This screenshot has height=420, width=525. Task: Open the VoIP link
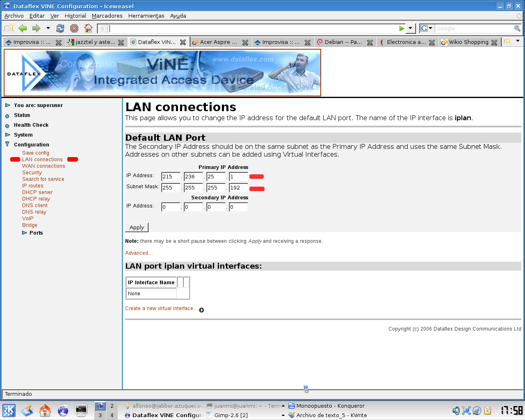point(28,219)
